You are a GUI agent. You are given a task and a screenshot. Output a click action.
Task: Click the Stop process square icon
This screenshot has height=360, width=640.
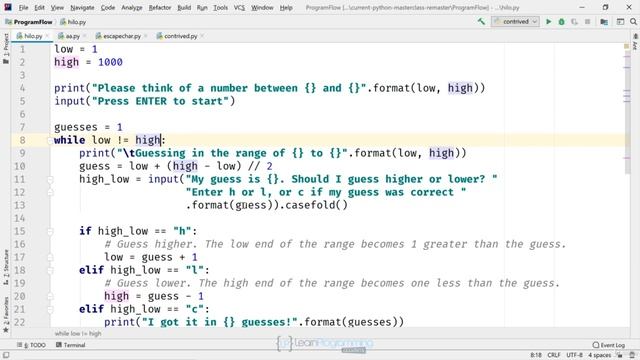point(587,22)
